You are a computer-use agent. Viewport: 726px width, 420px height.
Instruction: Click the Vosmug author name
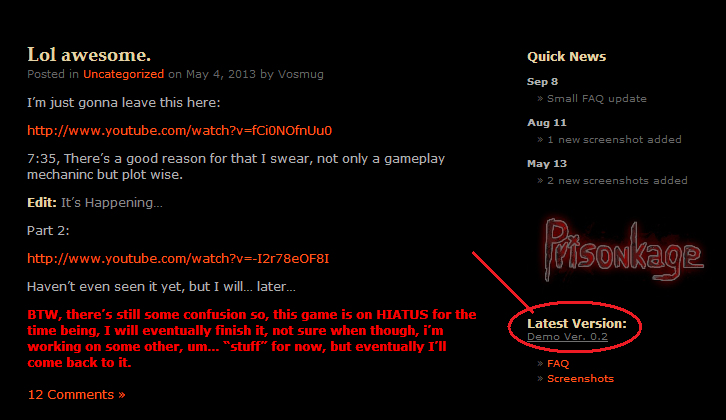pos(300,74)
